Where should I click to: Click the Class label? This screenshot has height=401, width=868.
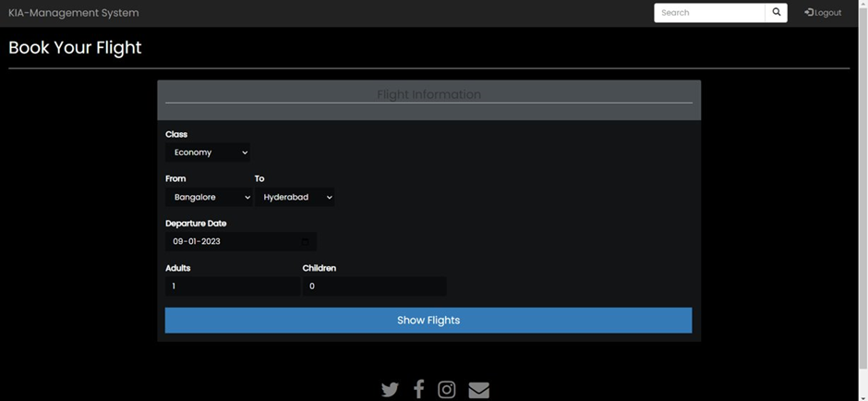pyautogui.click(x=176, y=135)
